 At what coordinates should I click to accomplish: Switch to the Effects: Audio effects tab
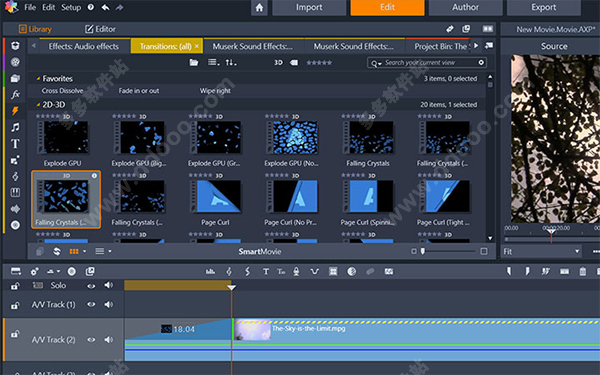tap(83, 46)
